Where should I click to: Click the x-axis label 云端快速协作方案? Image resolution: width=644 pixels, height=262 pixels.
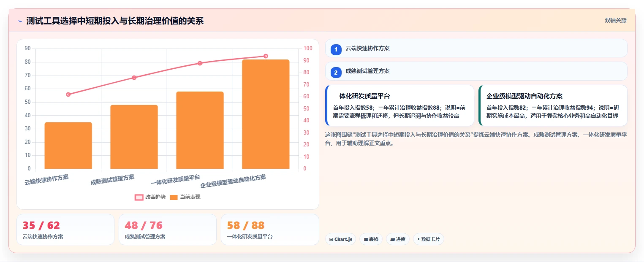46,179
